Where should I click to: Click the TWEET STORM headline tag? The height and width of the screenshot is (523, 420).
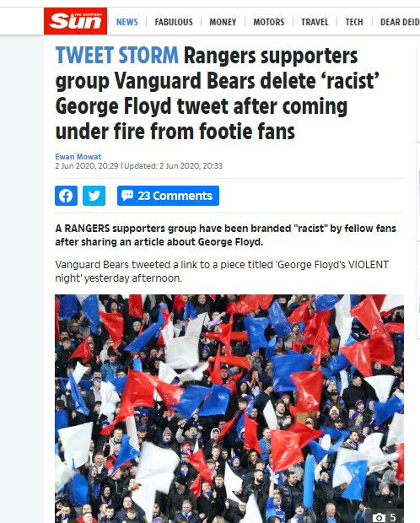pyautogui.click(x=116, y=56)
